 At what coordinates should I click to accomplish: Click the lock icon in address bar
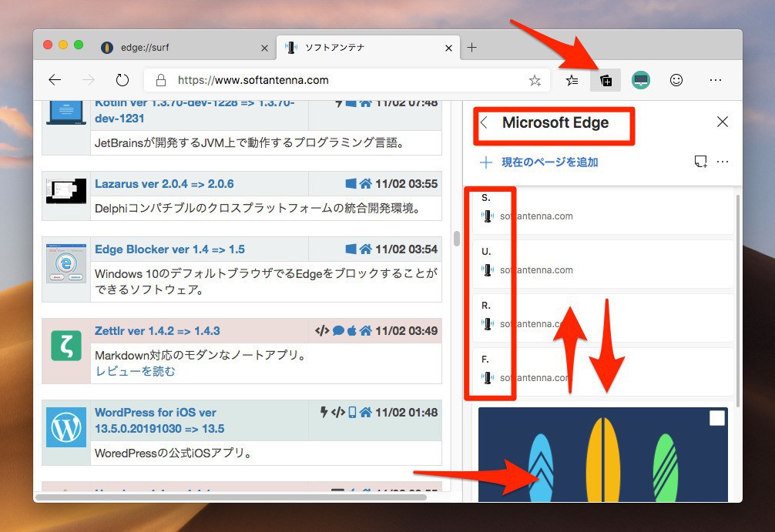[x=161, y=80]
